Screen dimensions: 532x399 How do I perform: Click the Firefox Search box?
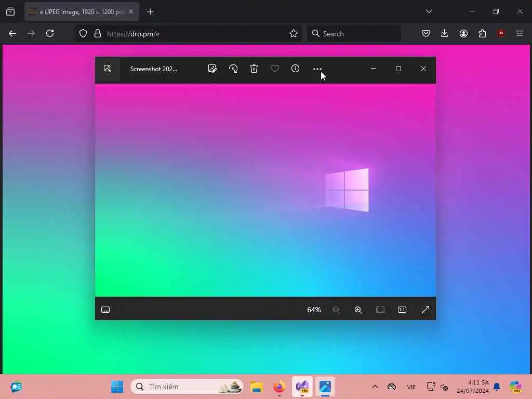[x=354, y=34]
